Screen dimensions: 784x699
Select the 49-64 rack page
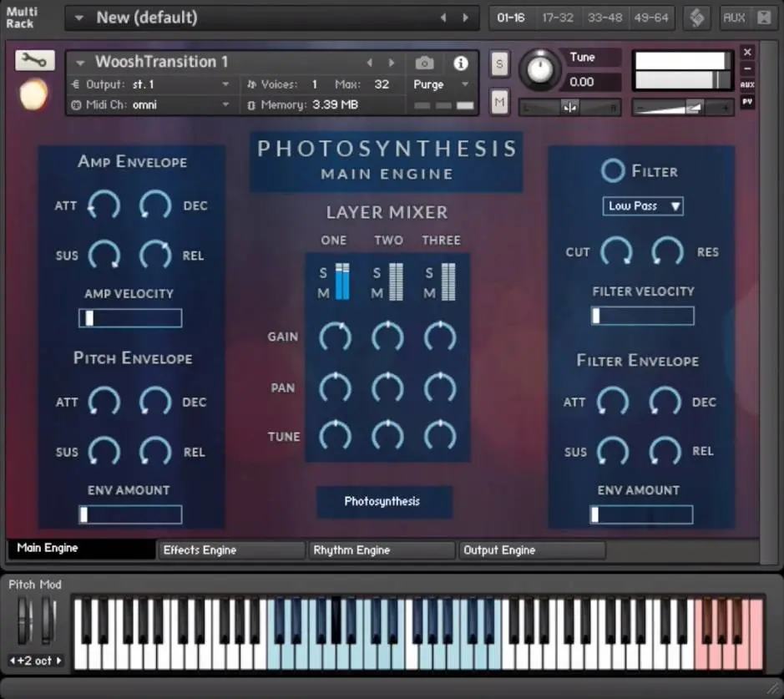click(x=651, y=18)
